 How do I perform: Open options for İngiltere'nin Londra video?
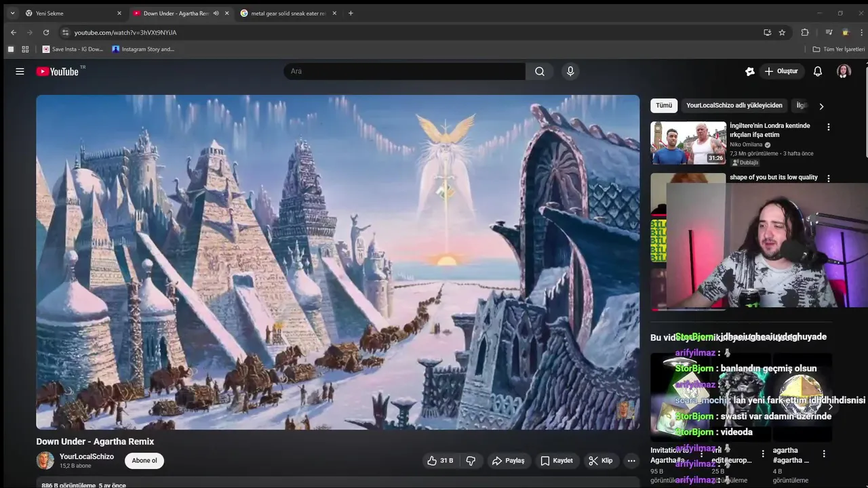click(x=828, y=127)
